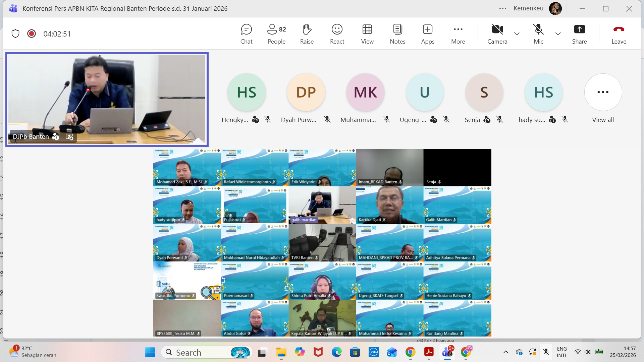Click the red recording indicator
The image size is (644, 362).
pos(32,34)
